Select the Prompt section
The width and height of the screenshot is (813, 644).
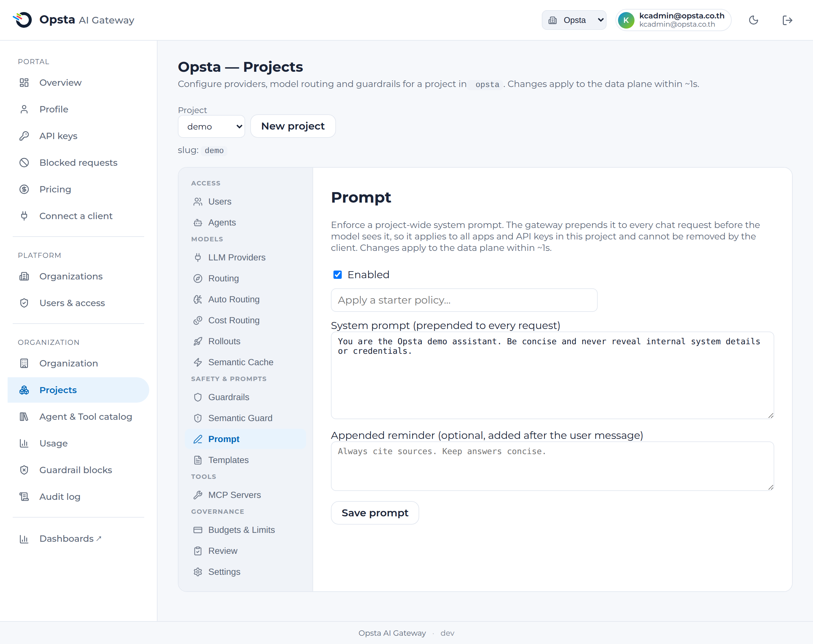pos(245,439)
